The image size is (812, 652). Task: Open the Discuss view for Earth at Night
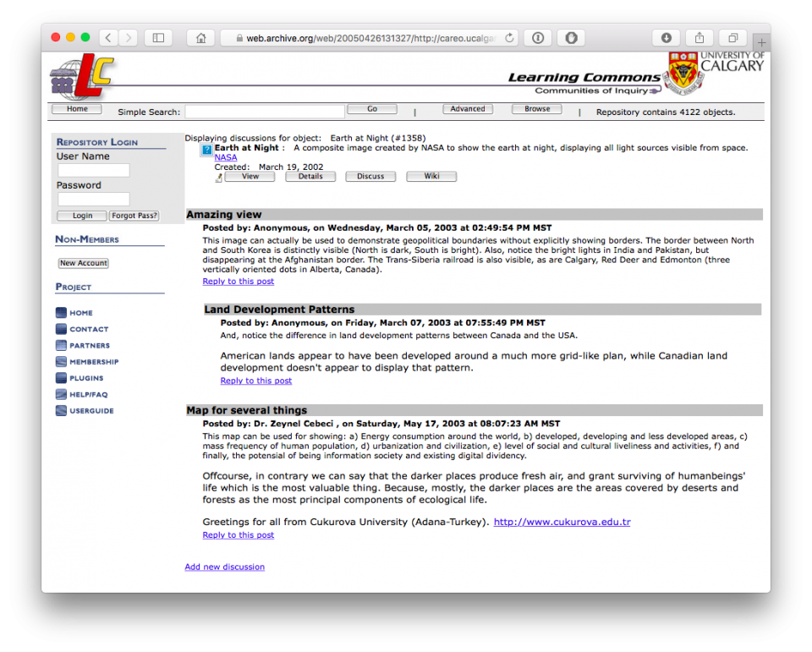(x=370, y=176)
